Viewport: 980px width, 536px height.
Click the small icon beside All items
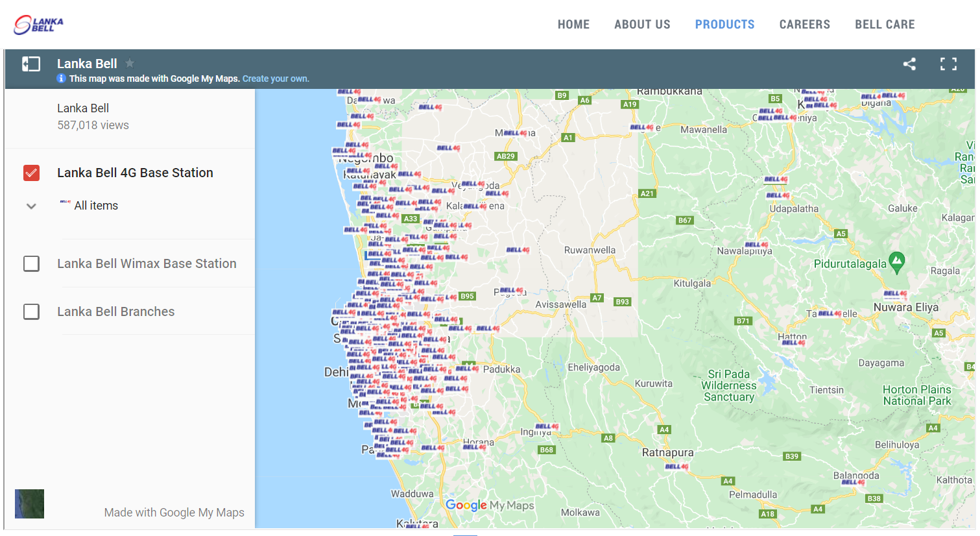pyautogui.click(x=65, y=202)
